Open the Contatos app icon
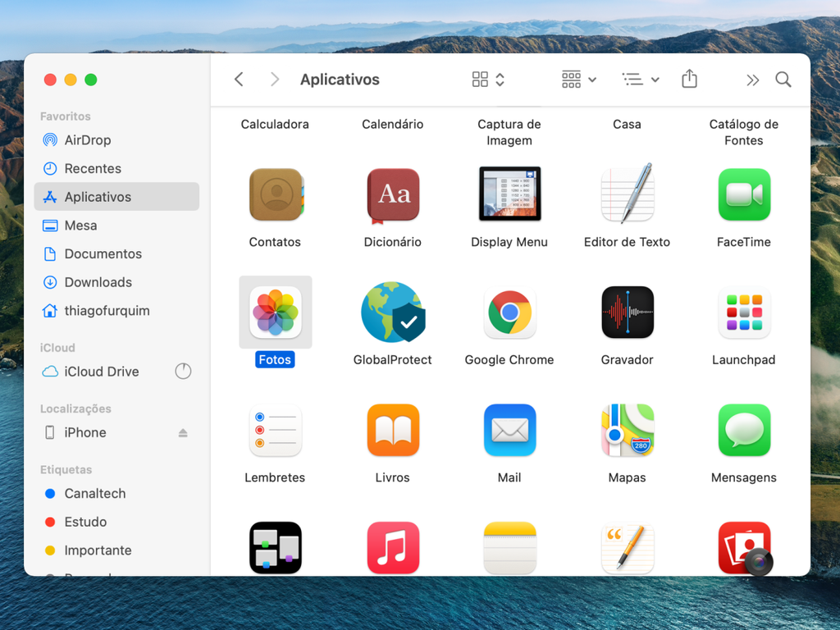Image resolution: width=840 pixels, height=630 pixels. 276,194
